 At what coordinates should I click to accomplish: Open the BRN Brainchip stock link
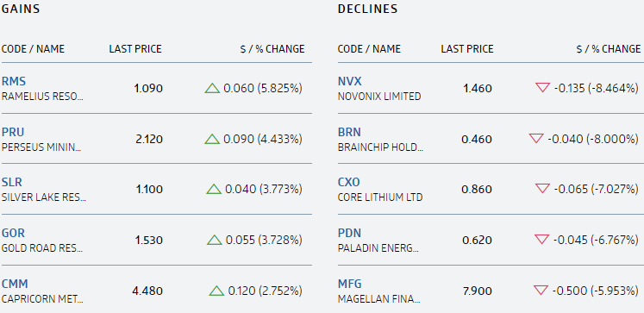pos(349,132)
